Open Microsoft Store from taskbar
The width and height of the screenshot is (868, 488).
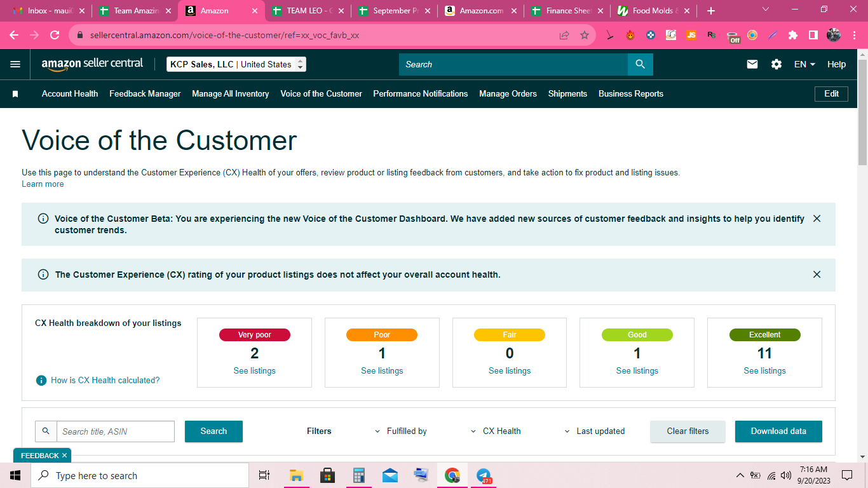(328, 475)
